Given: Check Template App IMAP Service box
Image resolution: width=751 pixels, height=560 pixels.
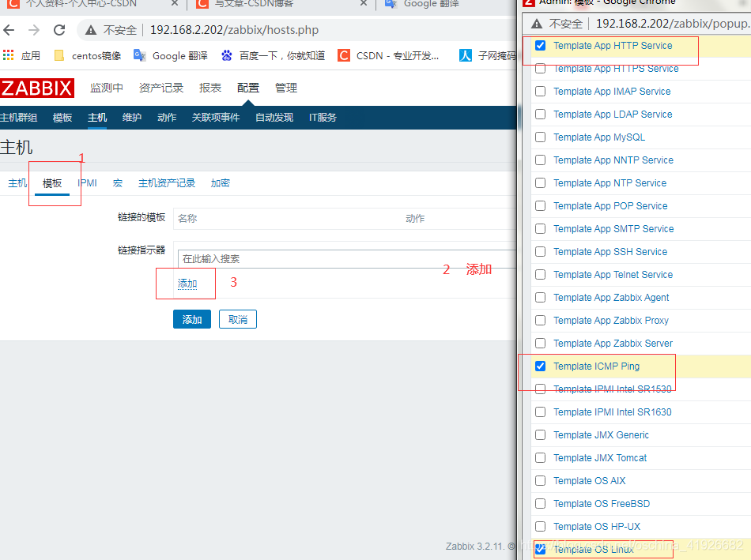Looking at the screenshot, I should pyautogui.click(x=540, y=92).
